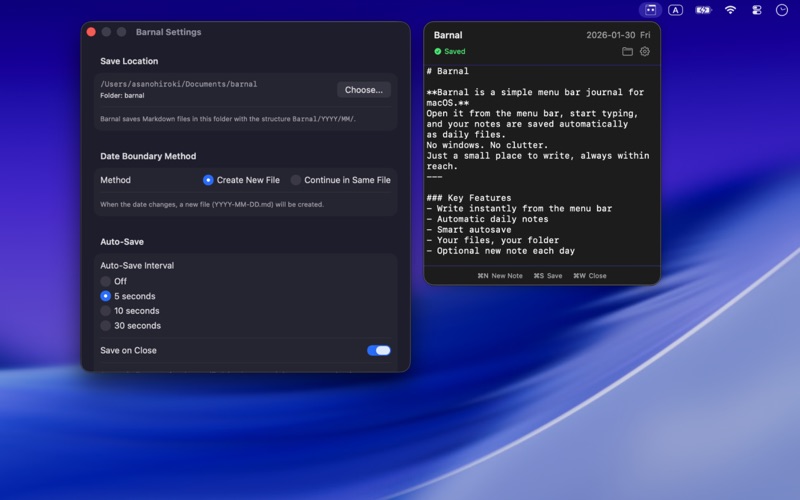Click ⌘N New Note shortcut
Screen dimensions: 800x500
(500, 276)
